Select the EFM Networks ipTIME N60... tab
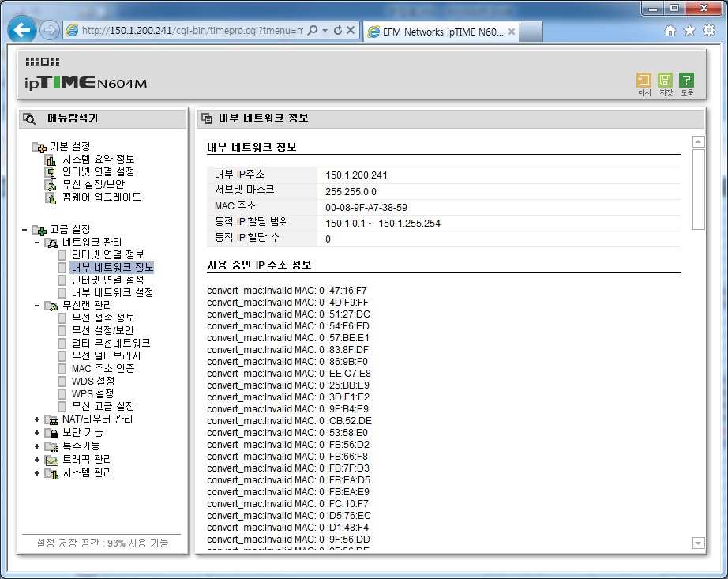The width and height of the screenshot is (728, 579). (x=441, y=32)
